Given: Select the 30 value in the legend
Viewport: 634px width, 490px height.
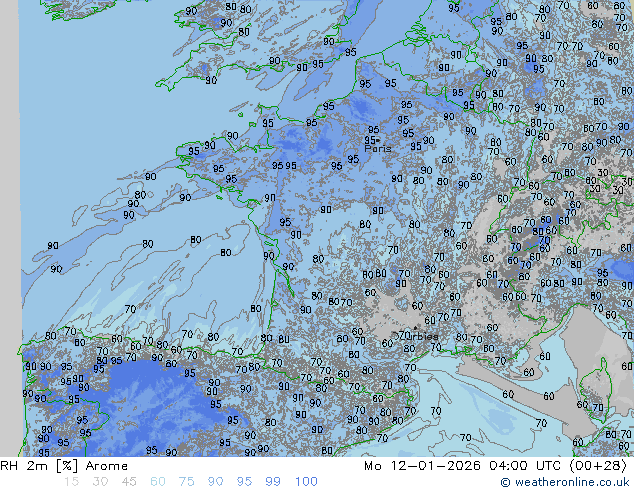Looking at the screenshot, I should pos(100,482).
